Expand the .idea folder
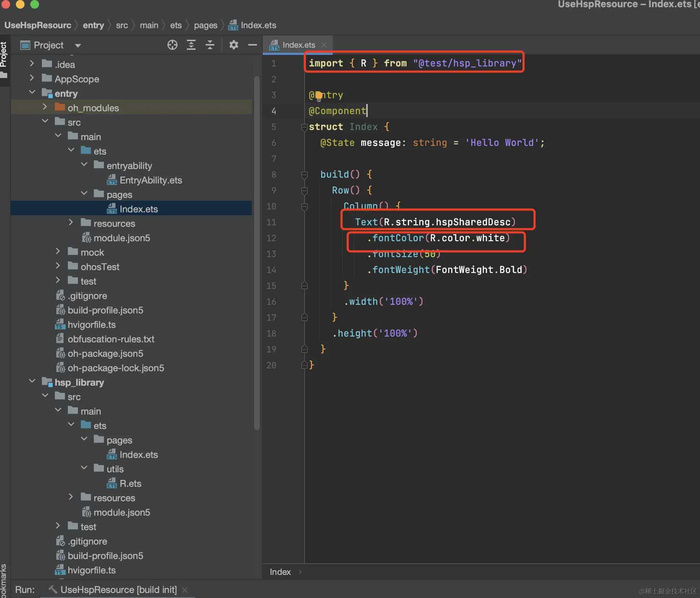700x598 pixels. coord(32,64)
